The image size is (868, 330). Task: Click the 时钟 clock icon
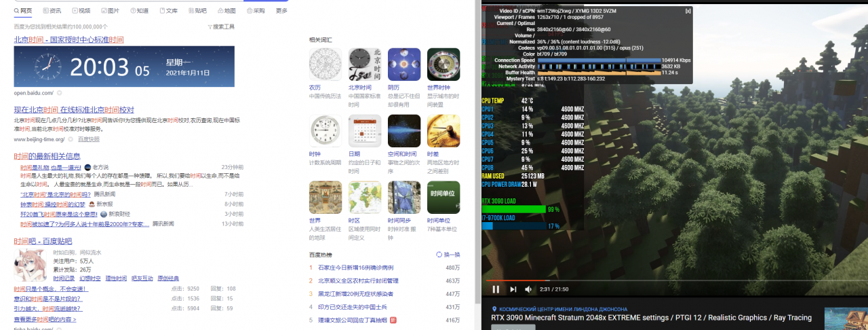coord(325,131)
